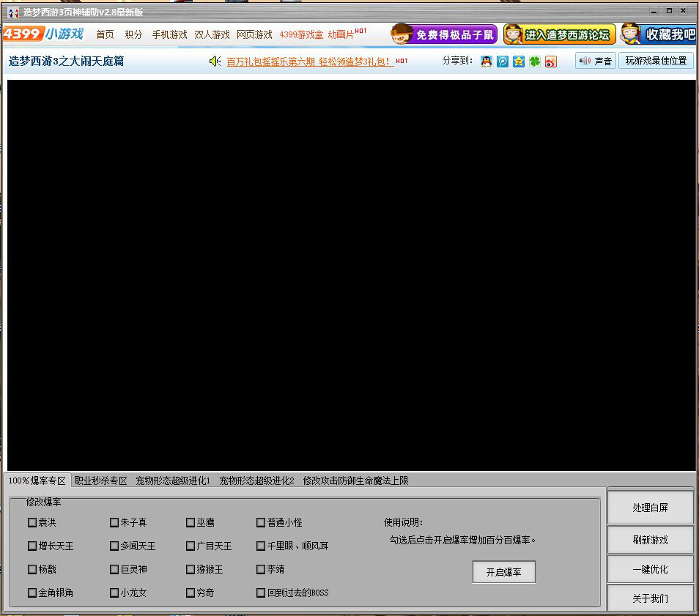Share to Pengyou via the P icon
699x616 pixels.
502,62
